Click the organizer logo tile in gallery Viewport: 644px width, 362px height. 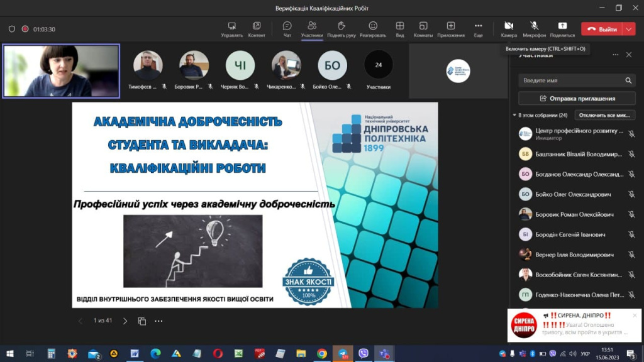(x=458, y=71)
